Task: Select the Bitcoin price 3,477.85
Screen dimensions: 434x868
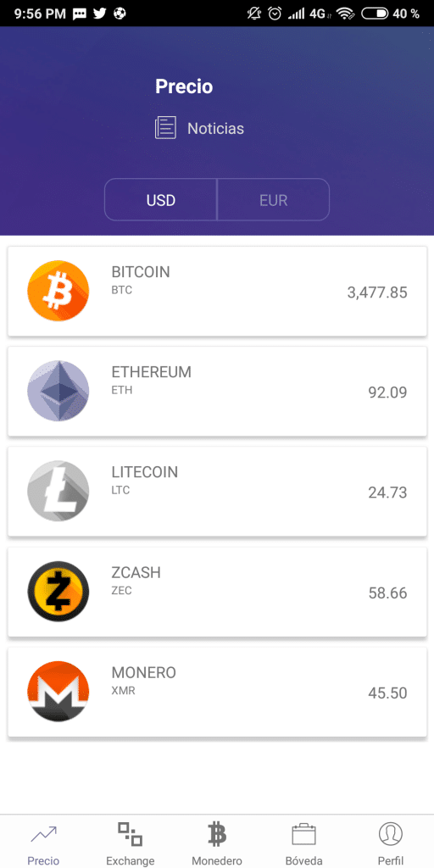Action: click(x=377, y=292)
